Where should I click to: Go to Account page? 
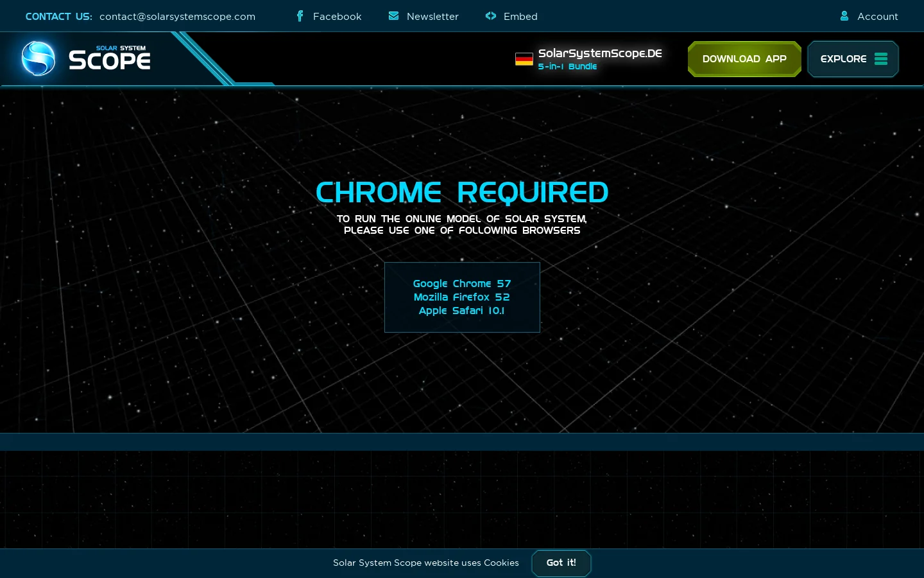(x=878, y=16)
